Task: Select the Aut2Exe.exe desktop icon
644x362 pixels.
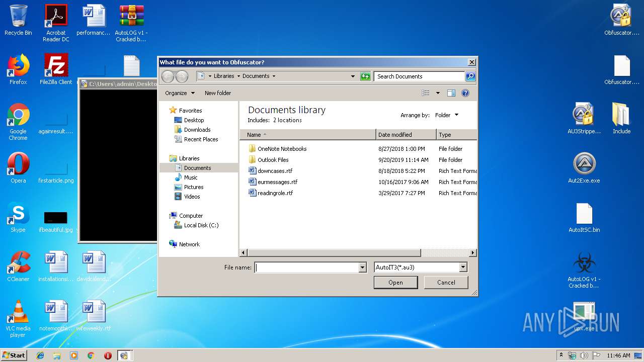Action: (584, 168)
